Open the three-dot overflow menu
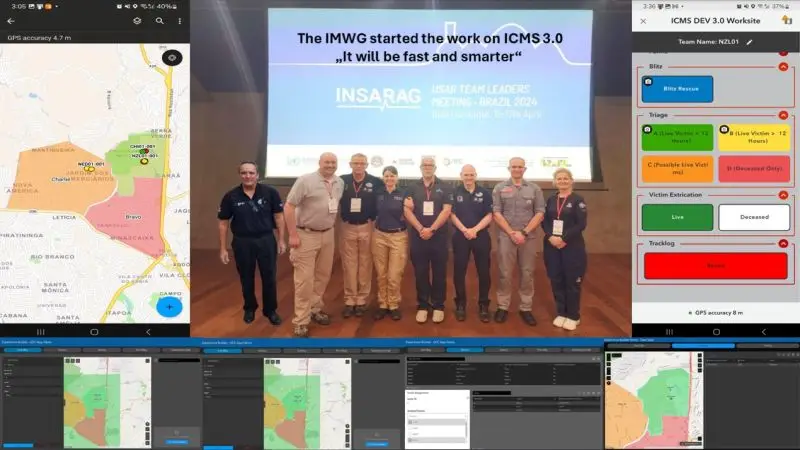The width and height of the screenshot is (800, 450). (x=180, y=20)
